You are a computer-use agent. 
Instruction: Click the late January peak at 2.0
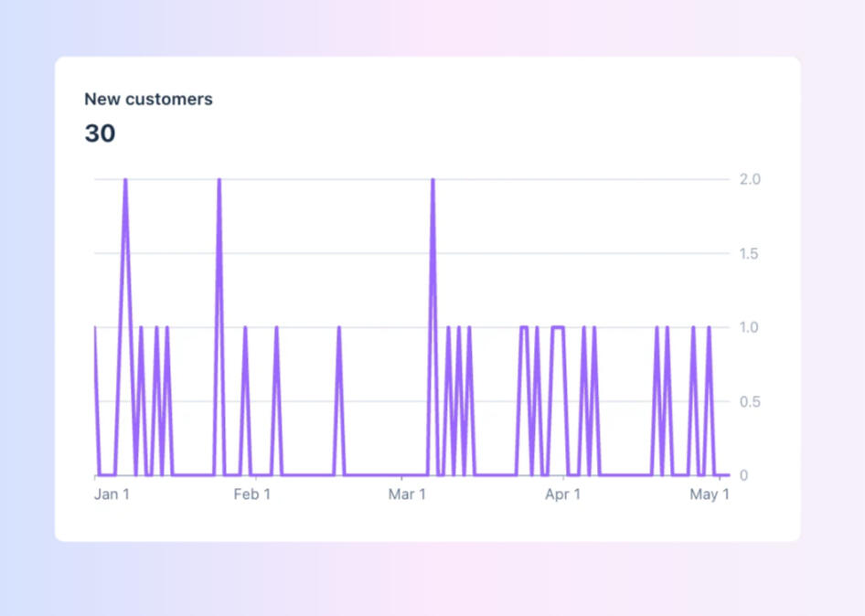coord(219,180)
